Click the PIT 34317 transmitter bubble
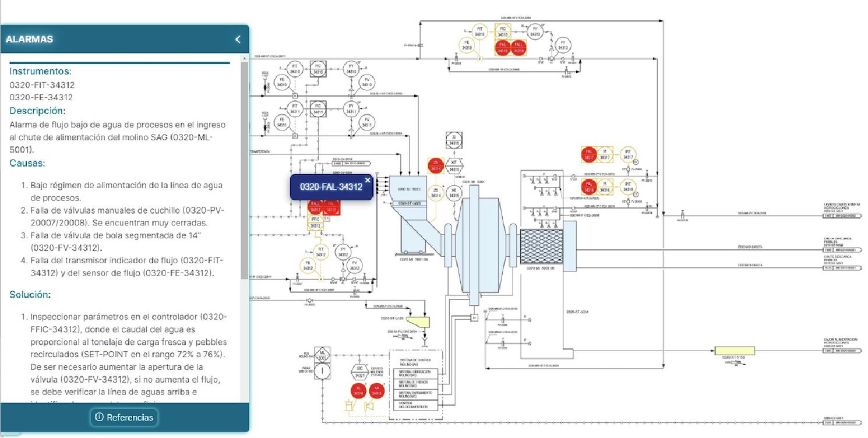The width and height of the screenshot is (868, 438). tap(627, 155)
